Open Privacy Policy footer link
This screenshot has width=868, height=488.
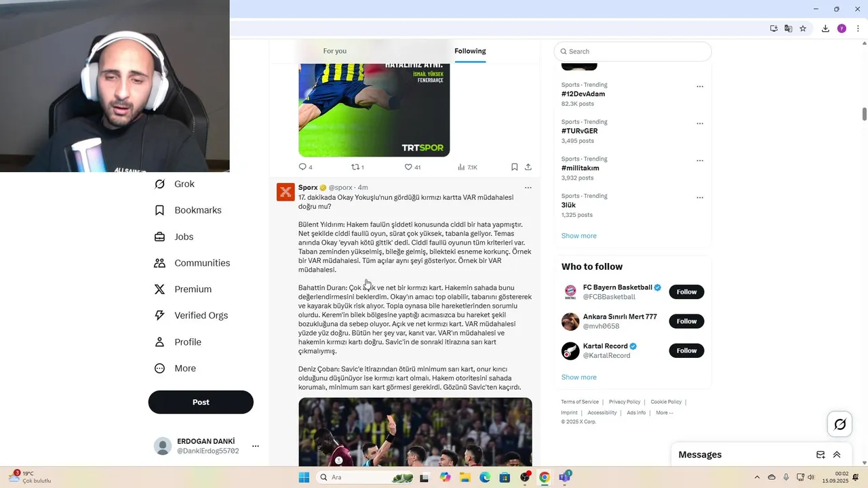[625, 402]
